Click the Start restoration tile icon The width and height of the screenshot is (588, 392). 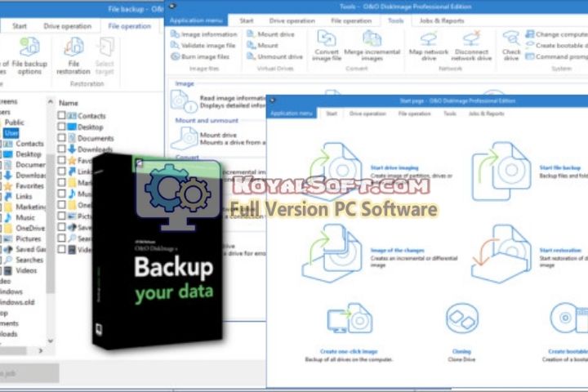[501, 253]
